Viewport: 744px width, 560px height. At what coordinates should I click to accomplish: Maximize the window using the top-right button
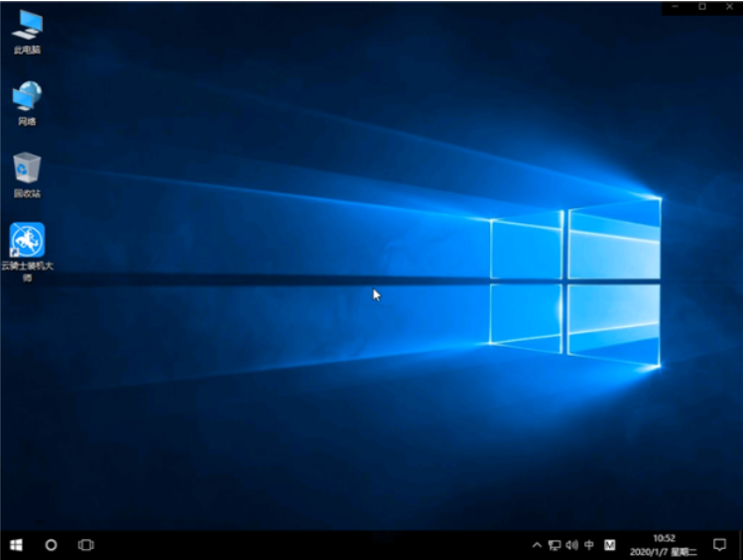(702, 7)
